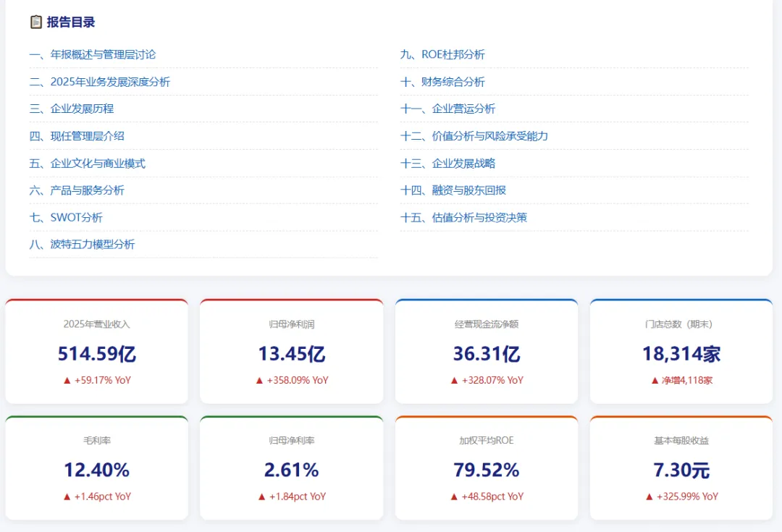This screenshot has height=532, width=782.
Task: Select 十二、价值分析与风险承受能力
Action: coord(474,136)
